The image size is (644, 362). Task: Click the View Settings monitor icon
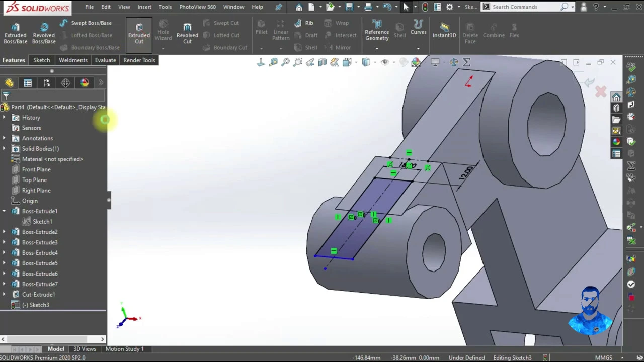coord(435,62)
